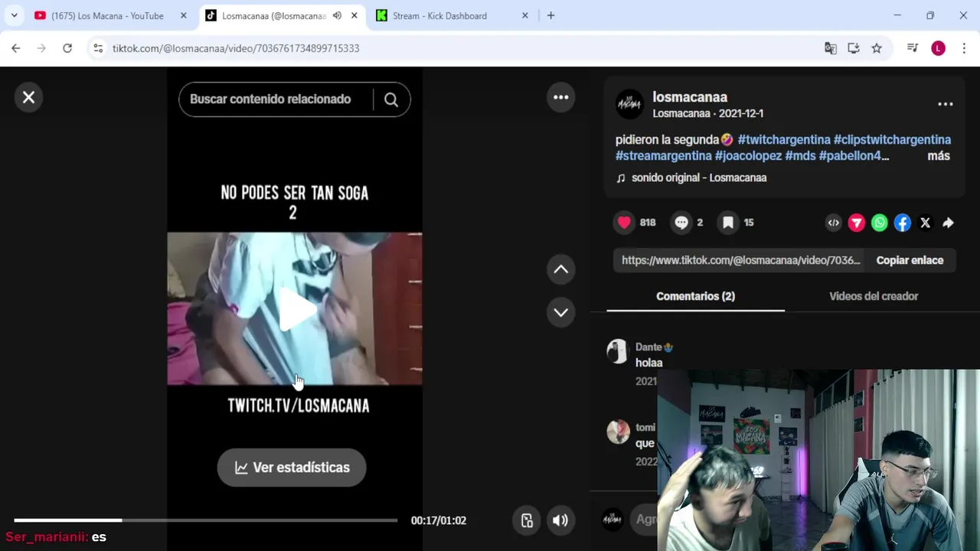Click the #clipstwitchargentina hashtag
Screen dimensions: 980x551
pos(892,140)
